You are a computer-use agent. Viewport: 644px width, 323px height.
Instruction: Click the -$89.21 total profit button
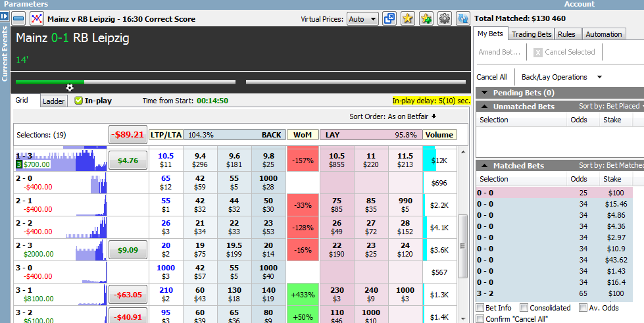coord(128,134)
